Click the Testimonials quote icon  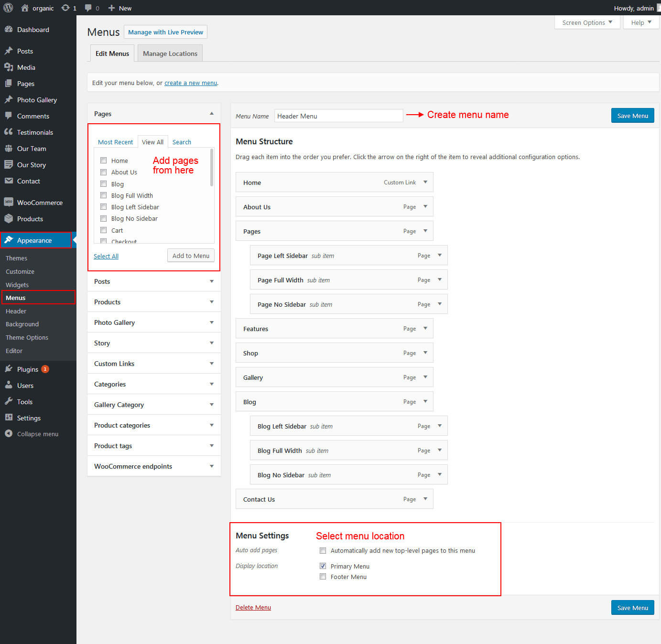pos(9,132)
